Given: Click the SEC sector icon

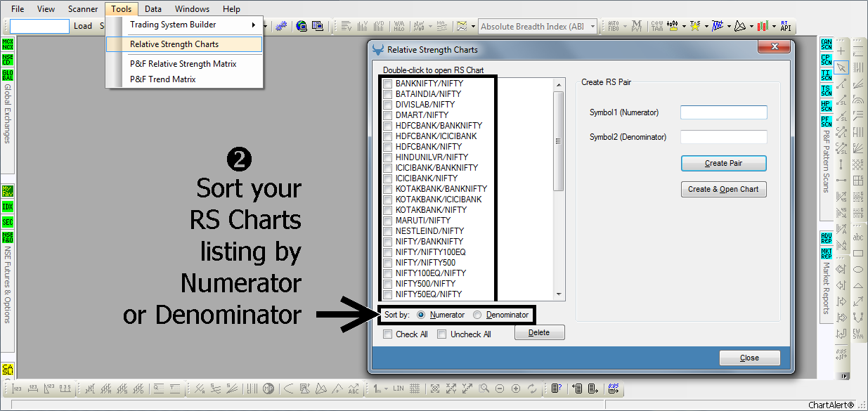Looking at the screenshot, I should click(x=8, y=222).
